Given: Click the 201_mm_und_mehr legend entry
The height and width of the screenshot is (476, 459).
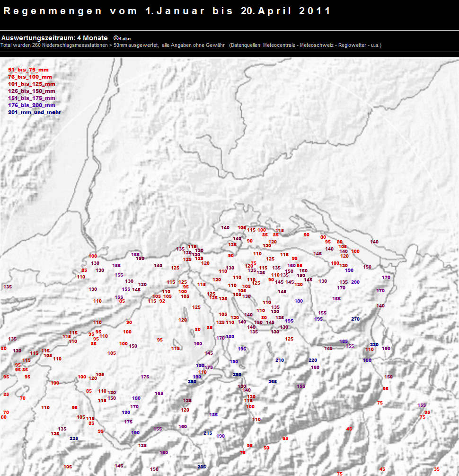Looking at the screenshot, I should [35, 112].
